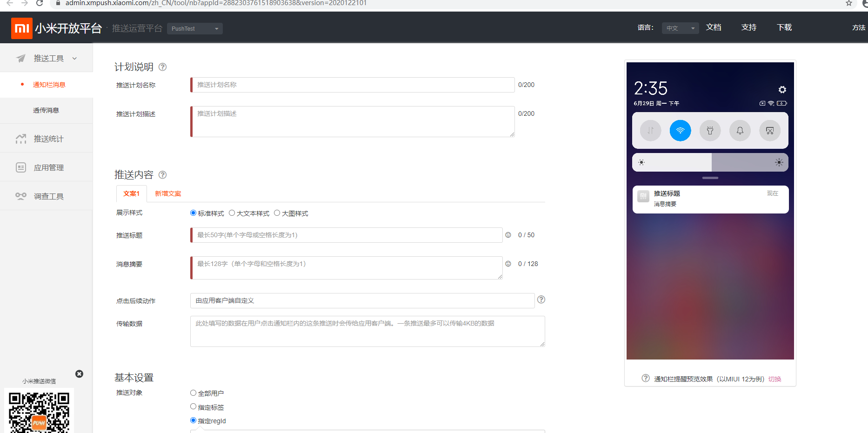The width and height of the screenshot is (868, 433).
Task: Choose 全部用户 as push target
Action: click(x=193, y=393)
